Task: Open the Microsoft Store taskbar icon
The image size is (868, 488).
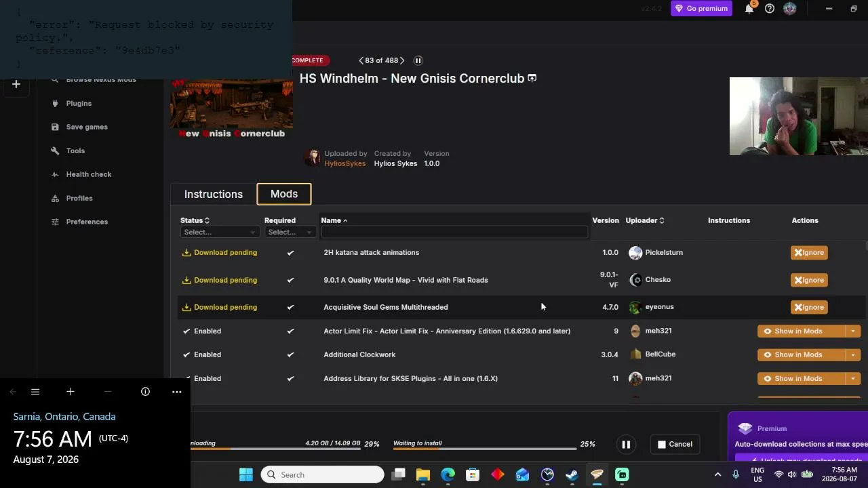Action: tap(473, 474)
